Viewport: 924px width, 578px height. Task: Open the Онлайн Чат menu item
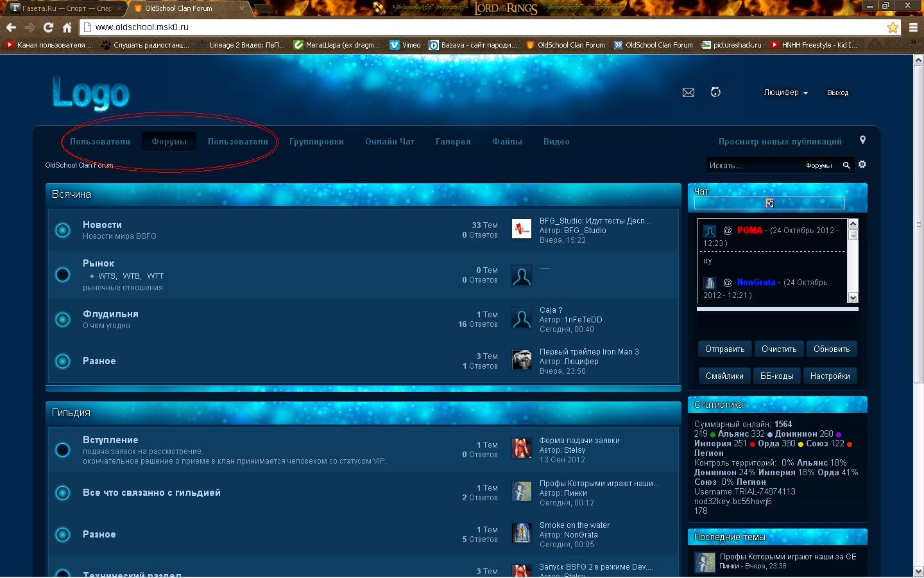pyautogui.click(x=390, y=141)
